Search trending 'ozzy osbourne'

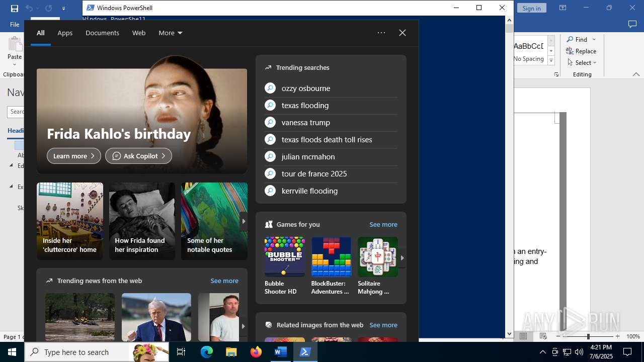click(331, 88)
